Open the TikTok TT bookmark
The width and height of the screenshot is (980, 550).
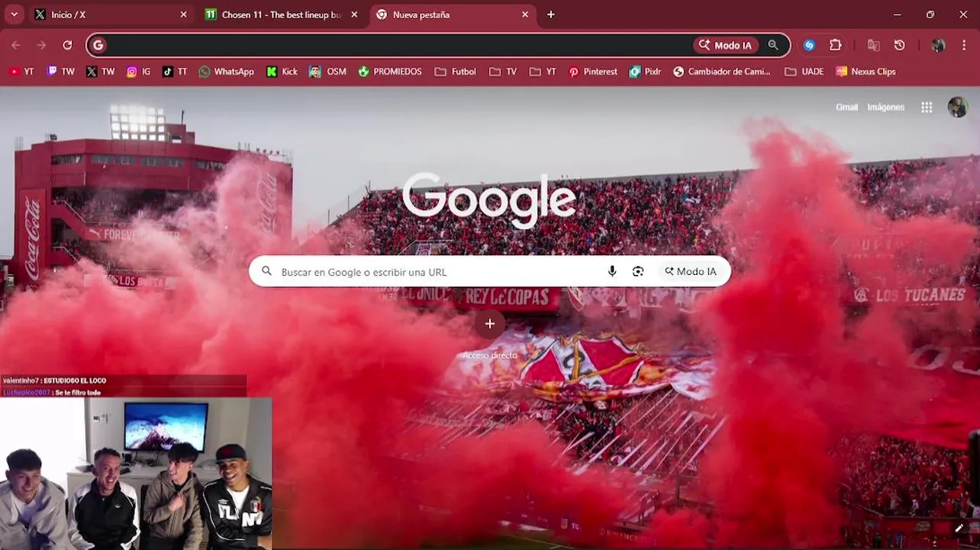175,72
